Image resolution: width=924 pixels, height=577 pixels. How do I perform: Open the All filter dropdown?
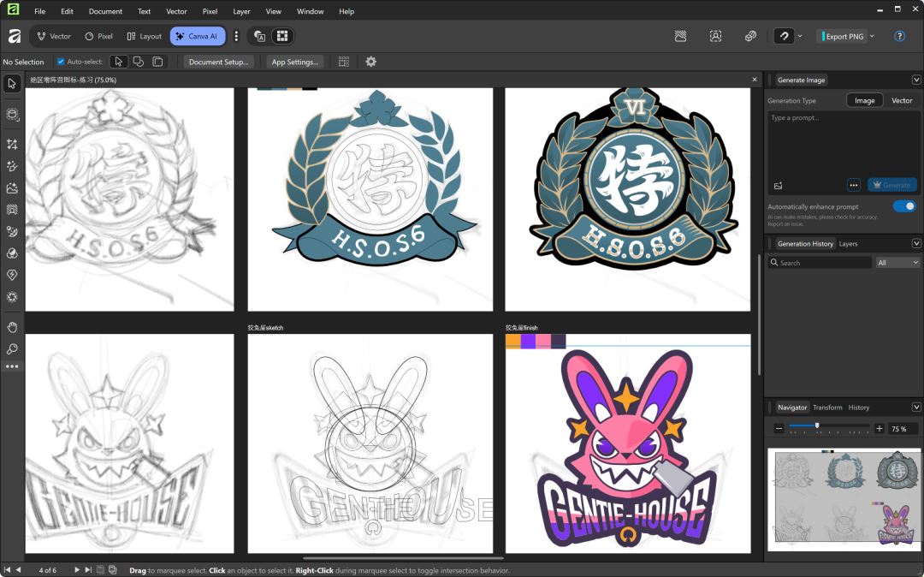pos(897,263)
